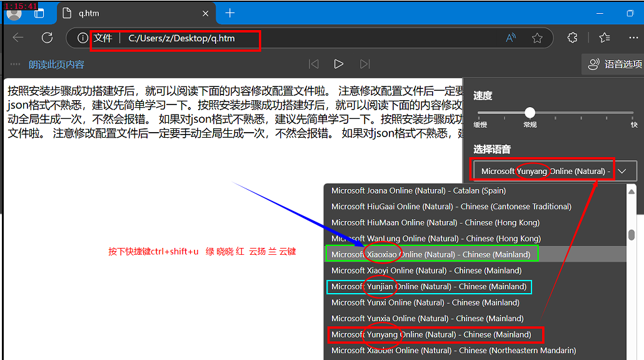Start reading aloud with play button
Image resolution: width=644 pixels, height=360 pixels.
click(x=338, y=64)
